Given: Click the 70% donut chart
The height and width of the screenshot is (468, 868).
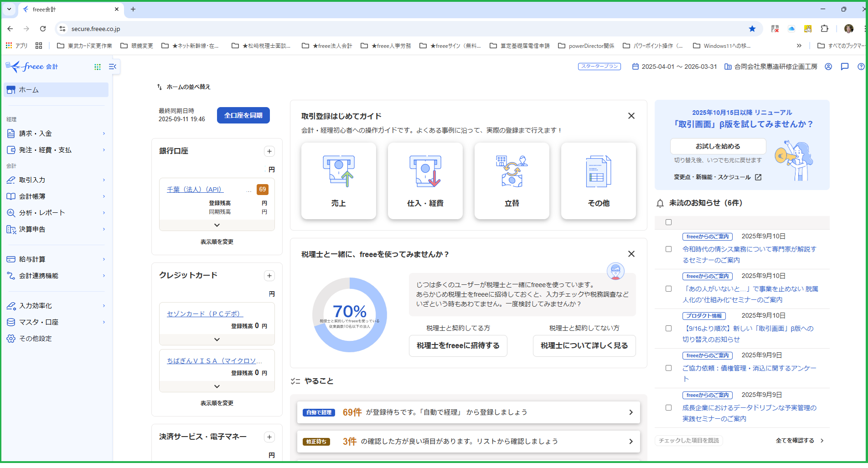Looking at the screenshot, I should click(350, 315).
